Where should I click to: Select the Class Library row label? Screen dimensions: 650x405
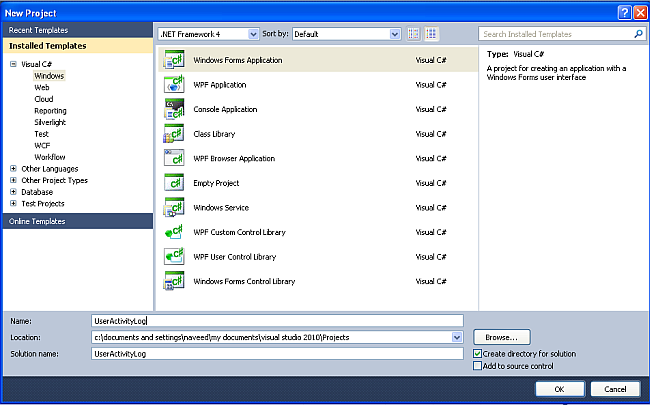tap(214, 133)
